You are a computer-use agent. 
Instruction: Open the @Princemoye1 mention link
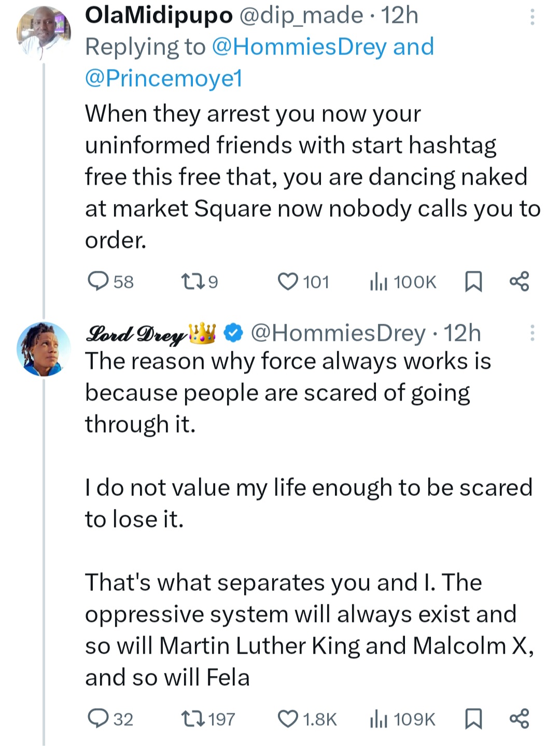click(164, 78)
